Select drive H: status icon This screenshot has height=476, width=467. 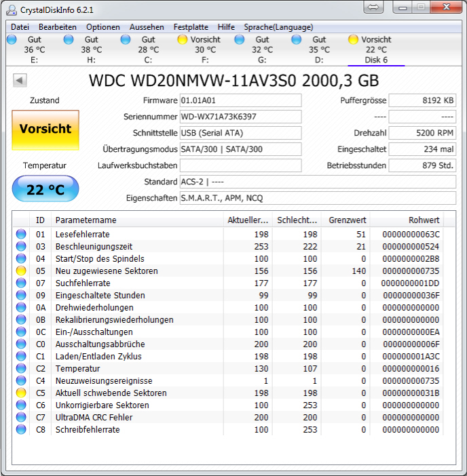(69, 39)
